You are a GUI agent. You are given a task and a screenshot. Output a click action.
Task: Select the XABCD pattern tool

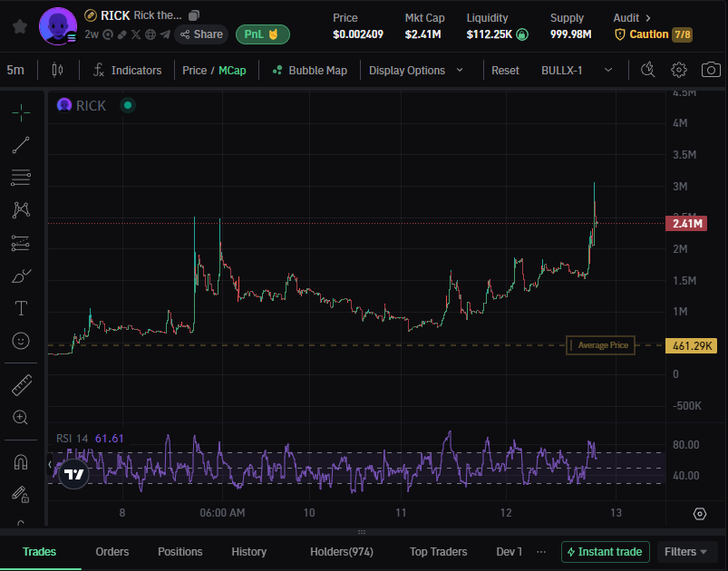pyautogui.click(x=21, y=210)
